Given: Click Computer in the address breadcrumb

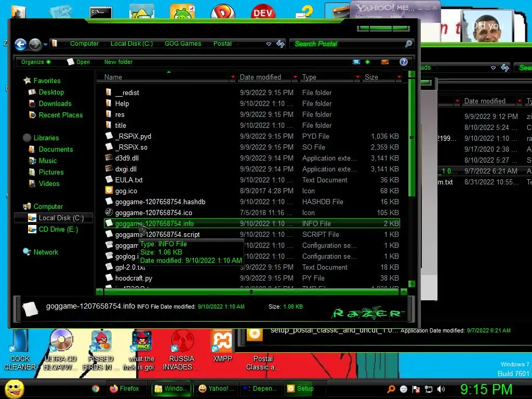Looking at the screenshot, I should 84,44.
